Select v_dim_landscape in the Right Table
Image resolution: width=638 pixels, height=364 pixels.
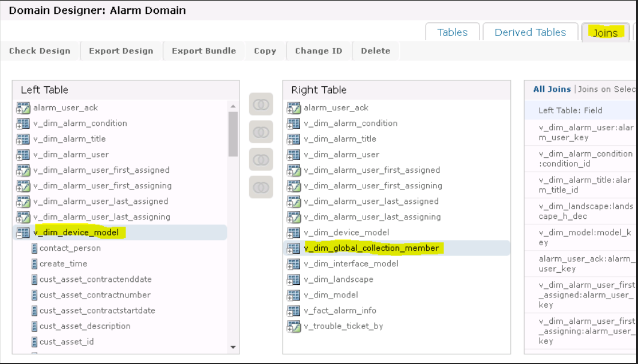pyautogui.click(x=338, y=279)
